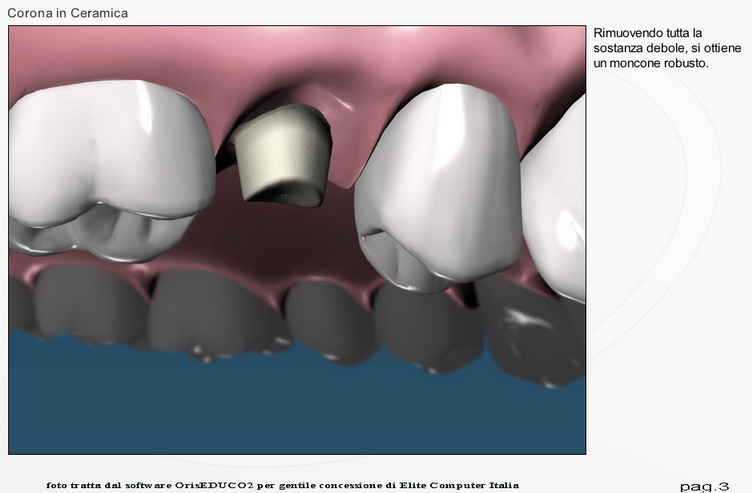Click the 'Corona in Ceramica' title
The image size is (752, 493).
point(68,13)
